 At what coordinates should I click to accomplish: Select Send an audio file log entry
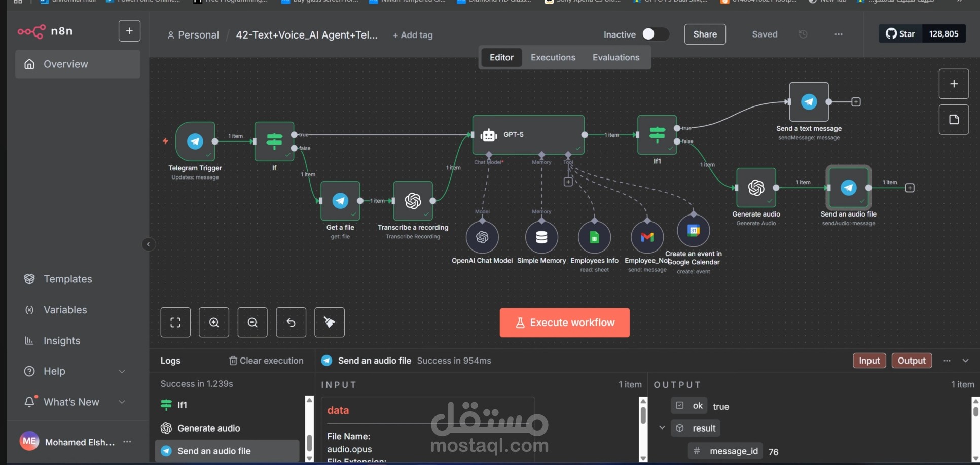(x=227, y=451)
